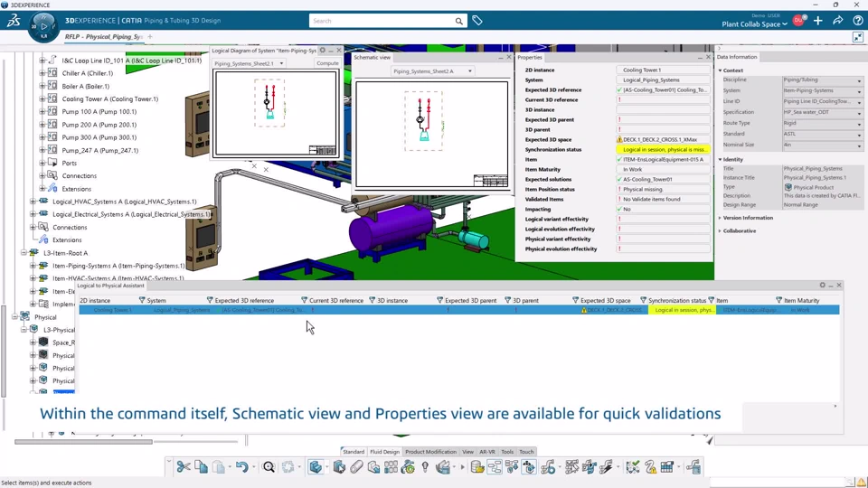This screenshot has width=868, height=488.
Task: Click the light bulb icon in toolbar
Action: pos(425,467)
